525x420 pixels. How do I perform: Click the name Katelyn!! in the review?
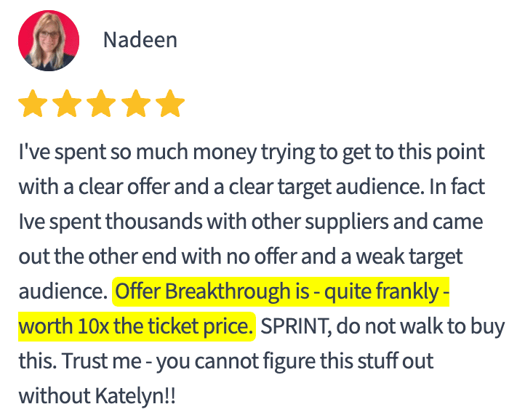135,396
